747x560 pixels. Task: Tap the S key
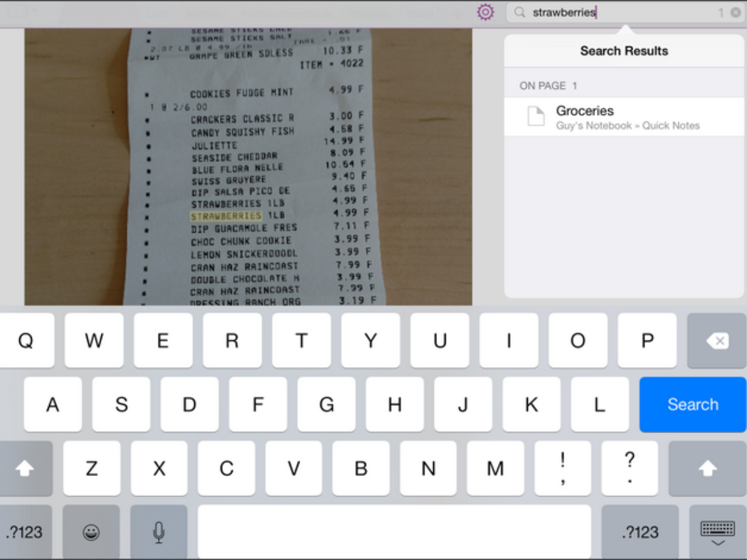coord(121,404)
